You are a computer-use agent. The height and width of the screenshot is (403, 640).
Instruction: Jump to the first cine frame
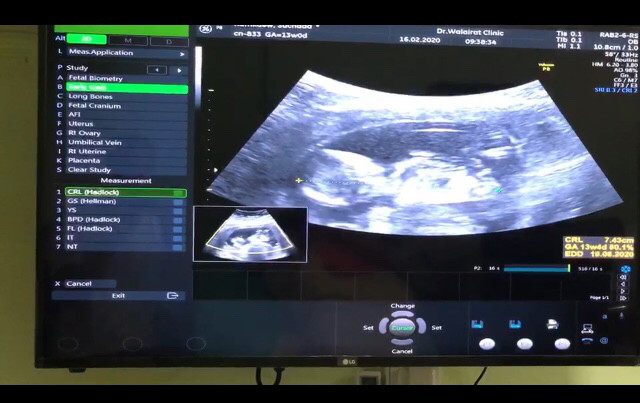click(x=623, y=277)
